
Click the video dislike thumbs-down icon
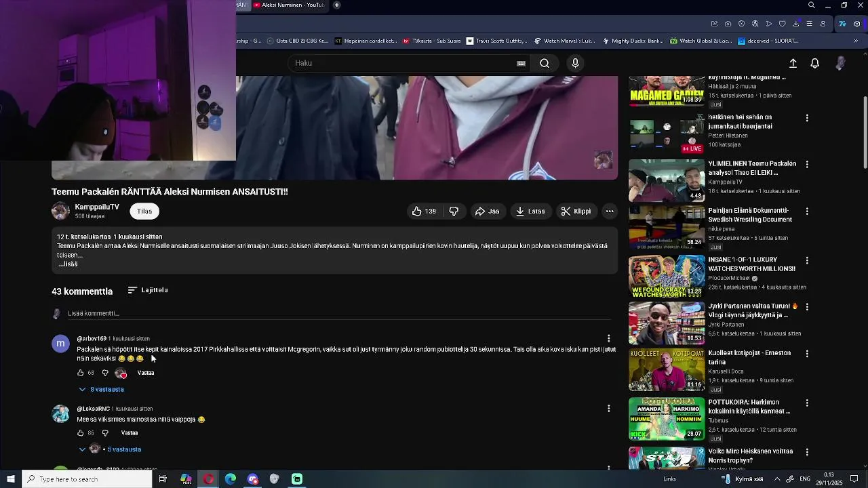pyautogui.click(x=454, y=211)
